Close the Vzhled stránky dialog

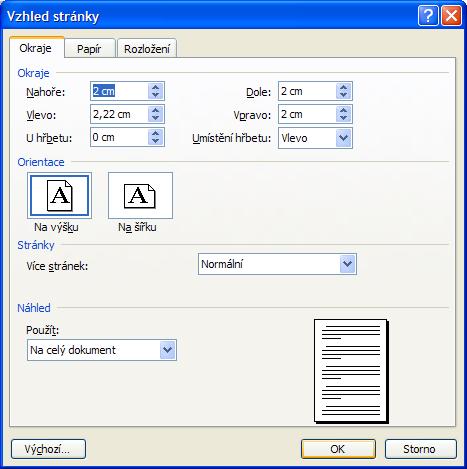coord(451,15)
